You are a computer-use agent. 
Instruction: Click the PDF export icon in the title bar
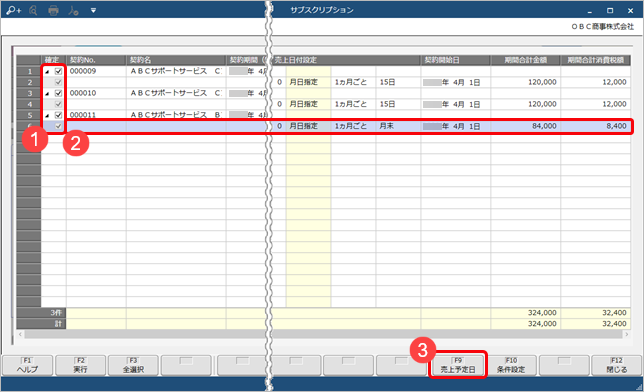74,10
